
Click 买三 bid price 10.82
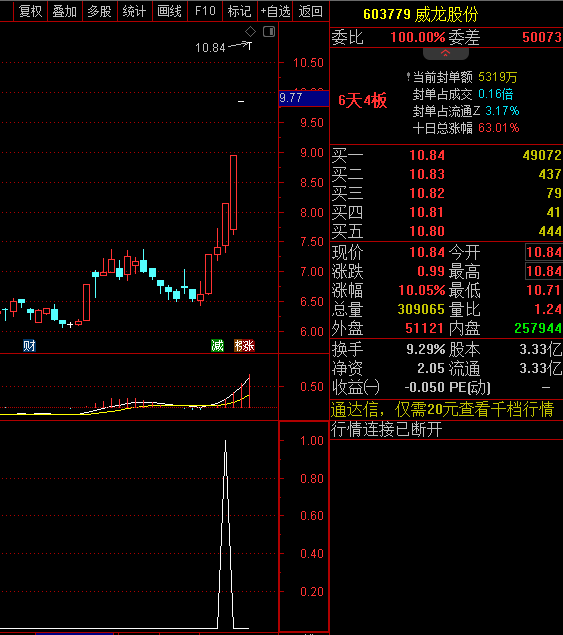pyautogui.click(x=427, y=193)
